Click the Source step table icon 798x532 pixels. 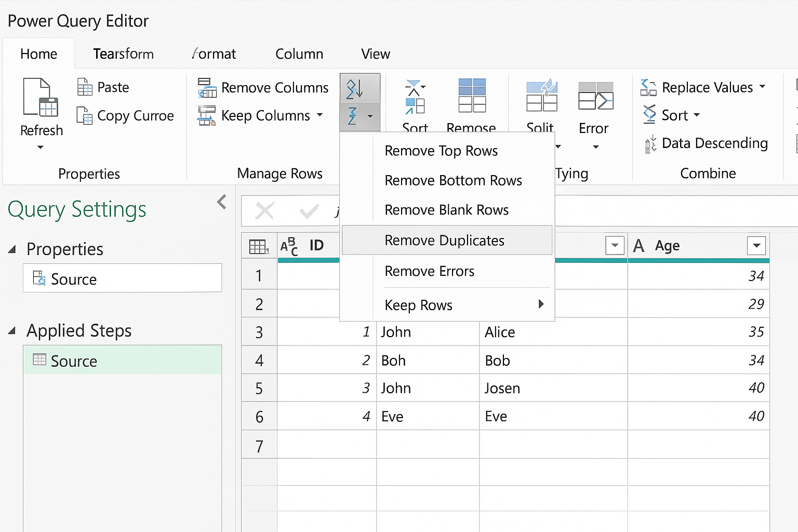39,360
